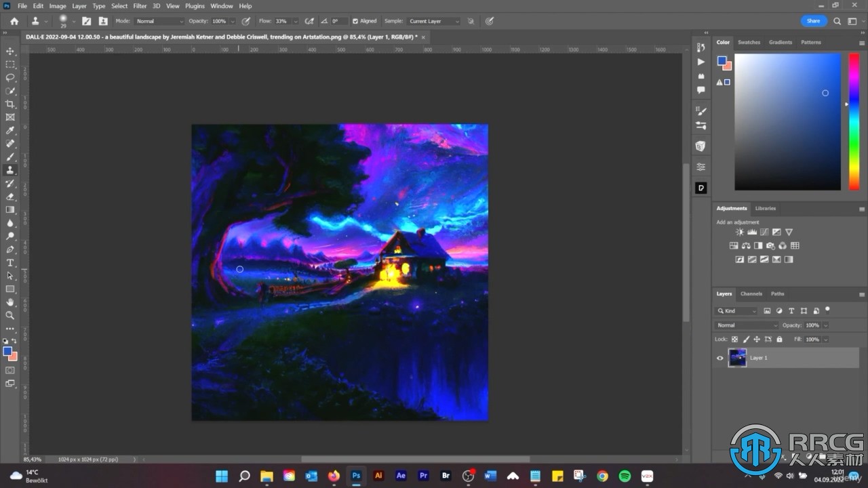The image size is (868, 488).
Task: Toggle filter for type layers
Action: (x=791, y=311)
